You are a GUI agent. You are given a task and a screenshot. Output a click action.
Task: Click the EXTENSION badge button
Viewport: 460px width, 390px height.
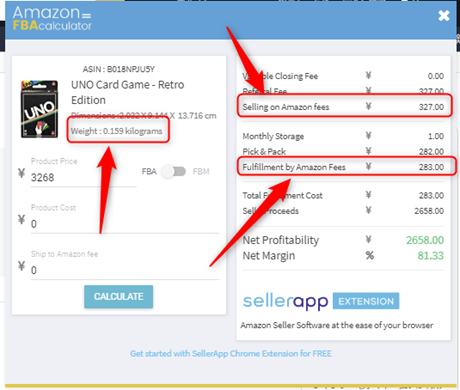pyautogui.click(x=366, y=301)
